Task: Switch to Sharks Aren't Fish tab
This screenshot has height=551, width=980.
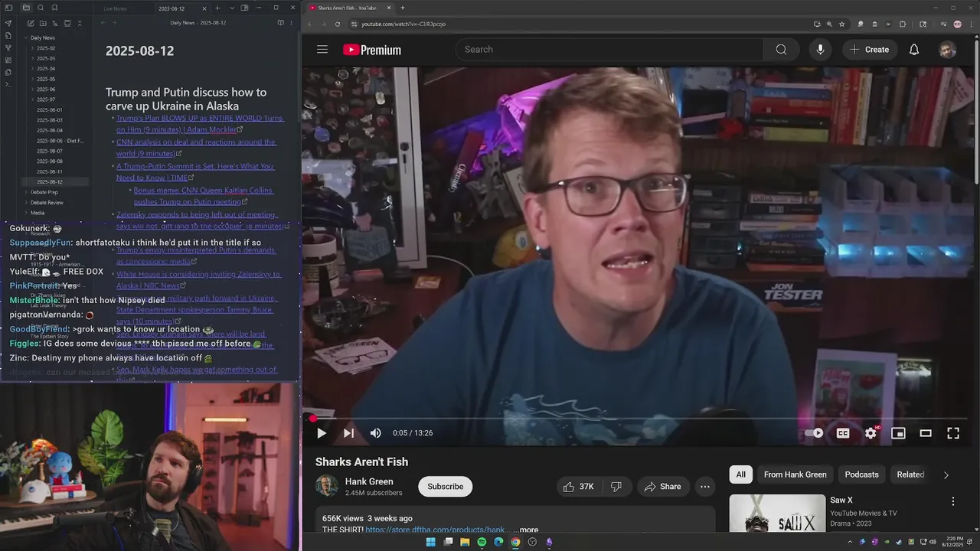Action: [x=349, y=8]
